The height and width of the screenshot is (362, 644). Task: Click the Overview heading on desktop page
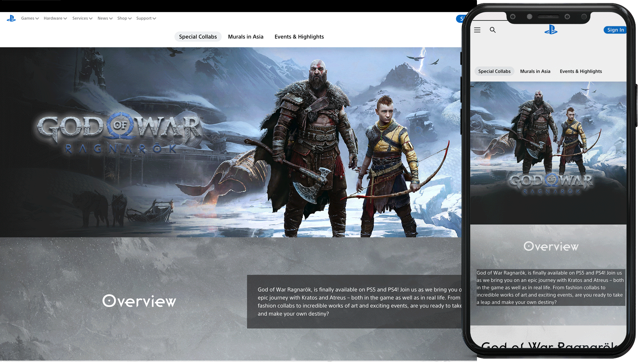[x=139, y=301]
